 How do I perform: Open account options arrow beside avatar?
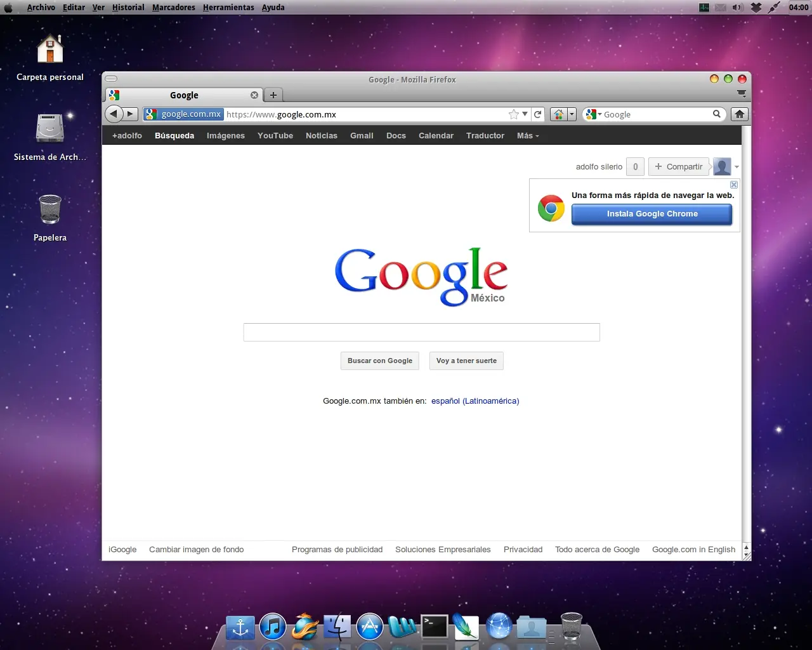pyautogui.click(x=737, y=167)
